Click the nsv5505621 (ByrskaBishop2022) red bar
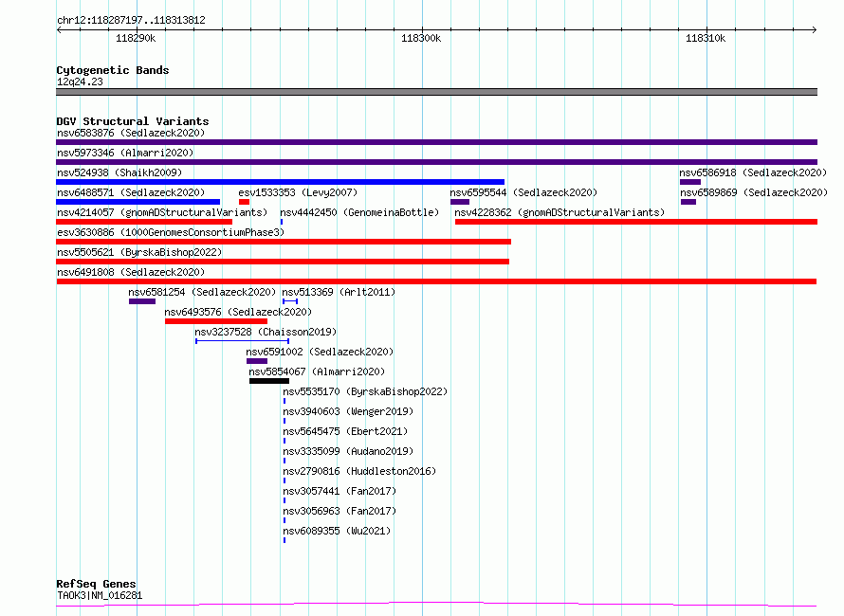 pos(283,262)
